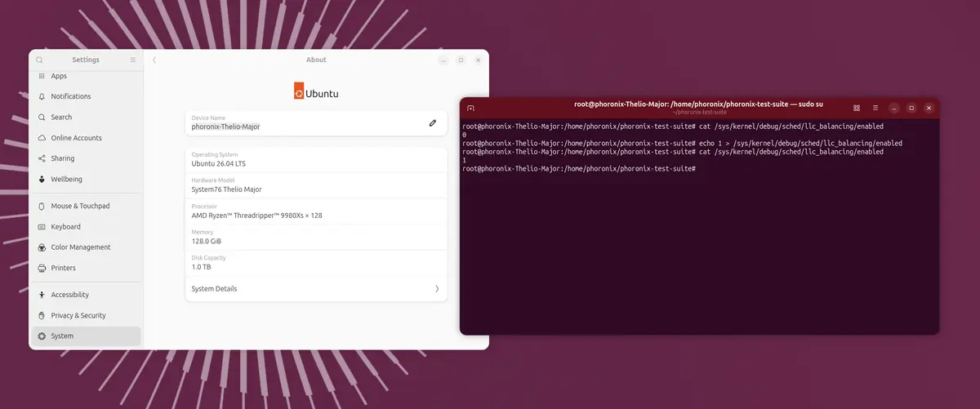Click the Search magnifier sidebar icon

pyautogui.click(x=42, y=117)
